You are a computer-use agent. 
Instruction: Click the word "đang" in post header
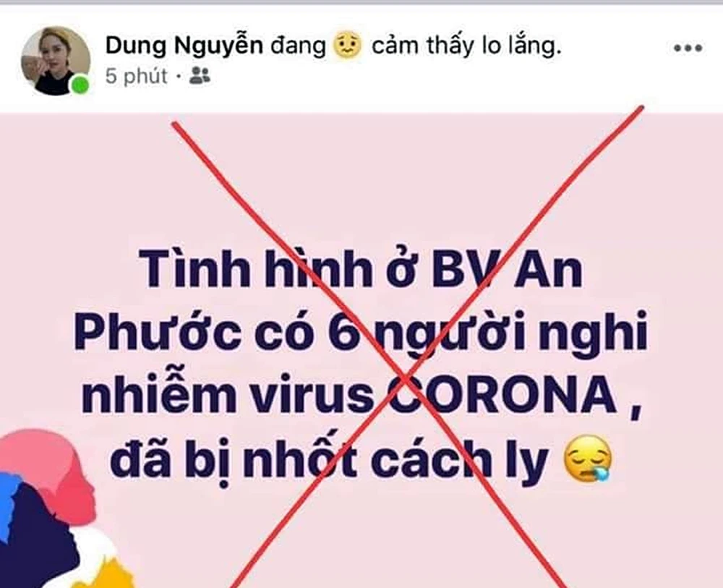pos(298,46)
